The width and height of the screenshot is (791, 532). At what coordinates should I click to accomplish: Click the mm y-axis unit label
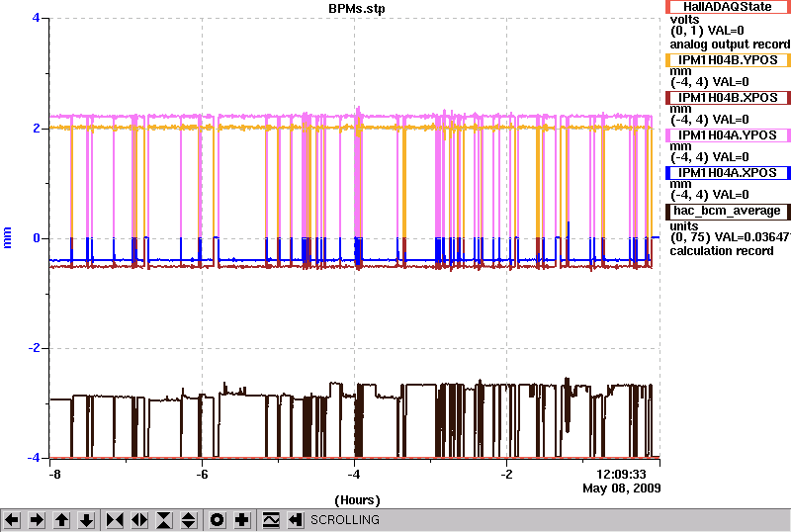point(7,237)
